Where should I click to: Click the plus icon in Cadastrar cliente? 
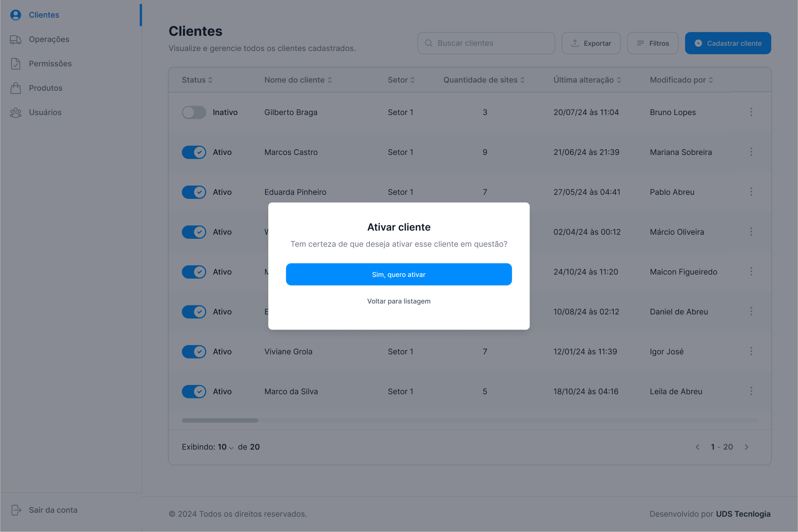[x=698, y=43]
